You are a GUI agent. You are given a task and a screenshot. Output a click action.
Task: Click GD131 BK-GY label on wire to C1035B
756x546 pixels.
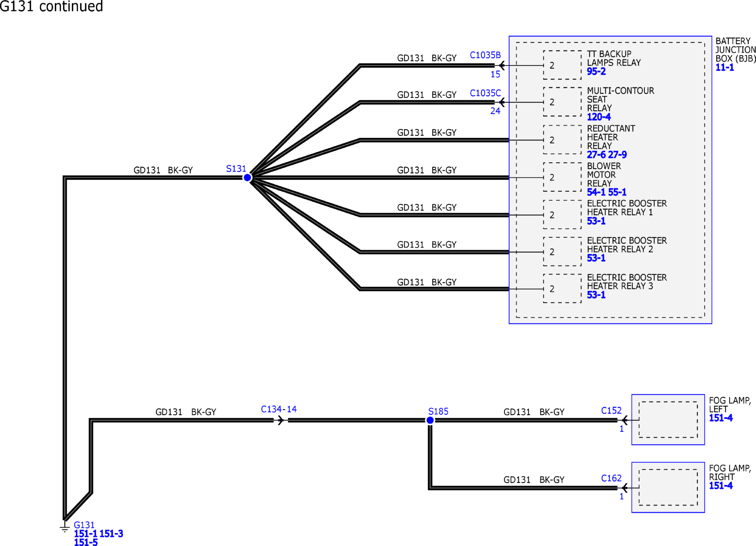[427, 58]
